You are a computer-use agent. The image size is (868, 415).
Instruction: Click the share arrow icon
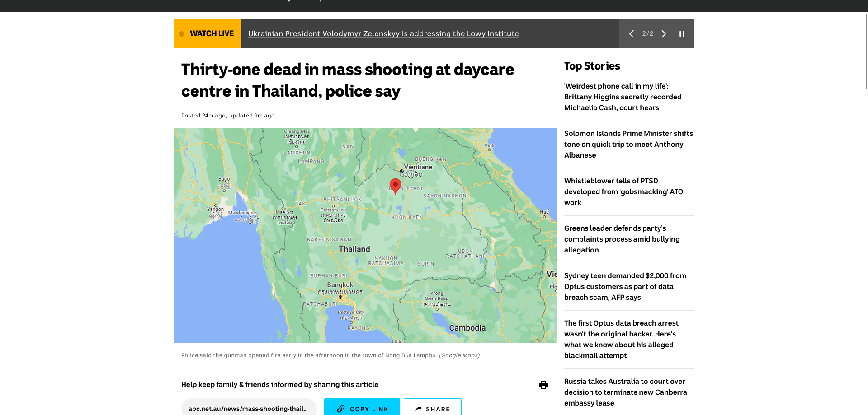click(419, 409)
